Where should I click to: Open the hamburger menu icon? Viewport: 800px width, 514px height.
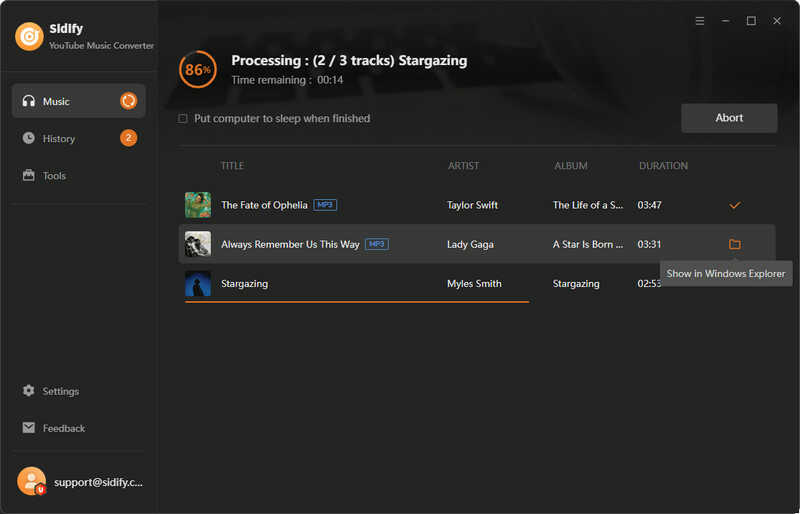(699, 21)
